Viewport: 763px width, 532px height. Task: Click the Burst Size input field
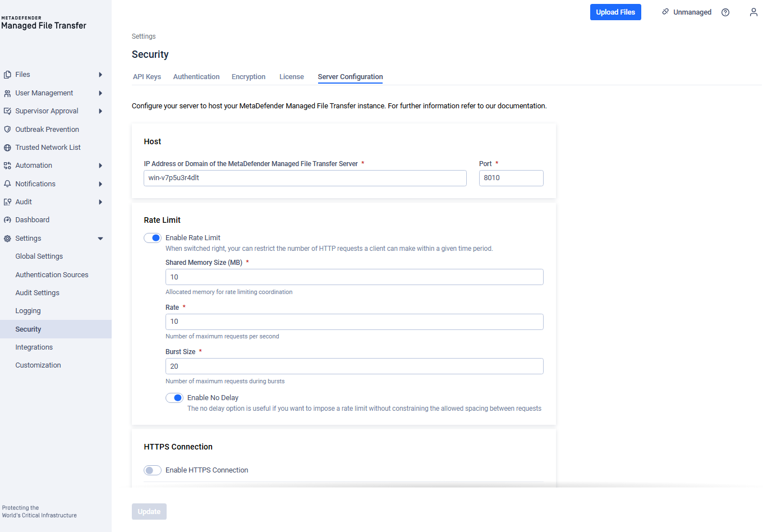pos(354,366)
